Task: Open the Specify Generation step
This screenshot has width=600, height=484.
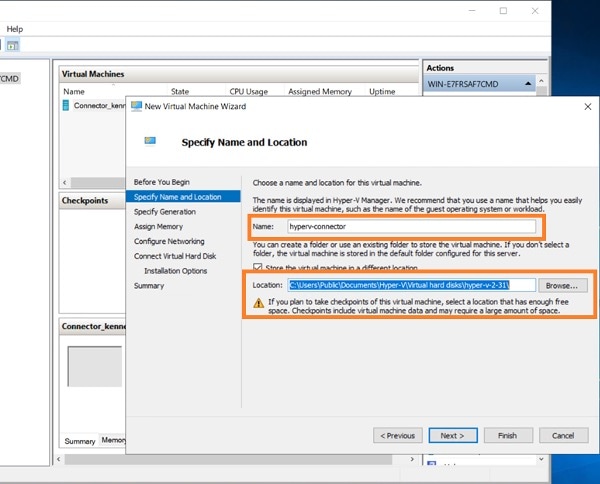Action: [x=165, y=212]
